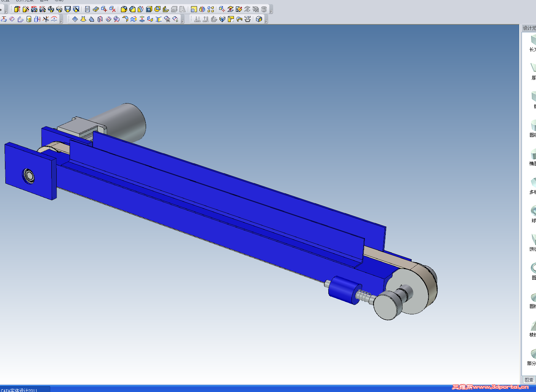The image size is (536, 392).
Task: Select the Mirror feature tool
Action: click(202, 9)
